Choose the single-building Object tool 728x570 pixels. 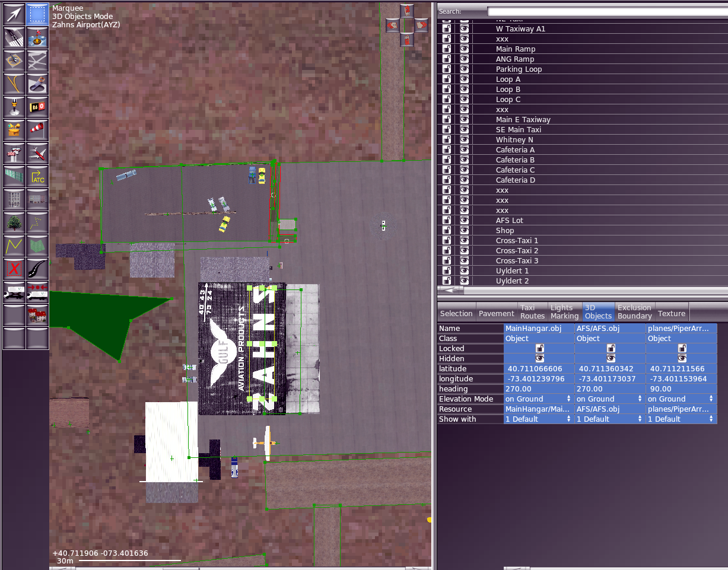tap(14, 199)
